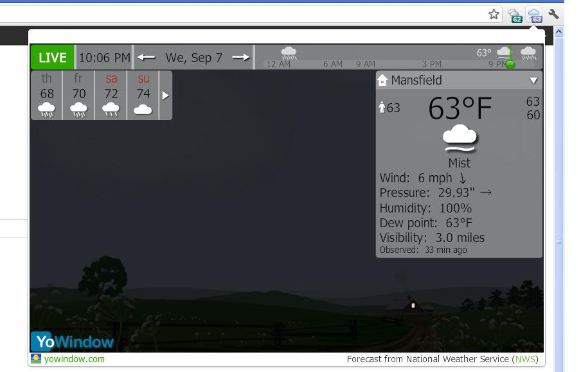Click the Dew point: 63°F line
The width and height of the screenshot is (578, 372).
(x=426, y=223)
